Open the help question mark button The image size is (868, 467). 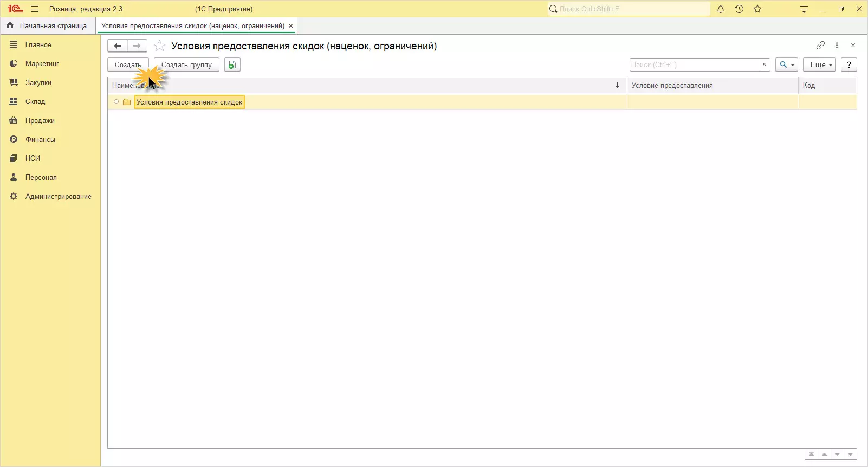tap(849, 65)
